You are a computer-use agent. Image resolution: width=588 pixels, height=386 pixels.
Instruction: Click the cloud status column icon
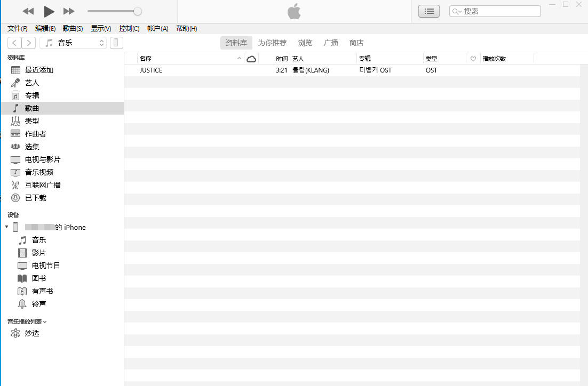point(251,59)
